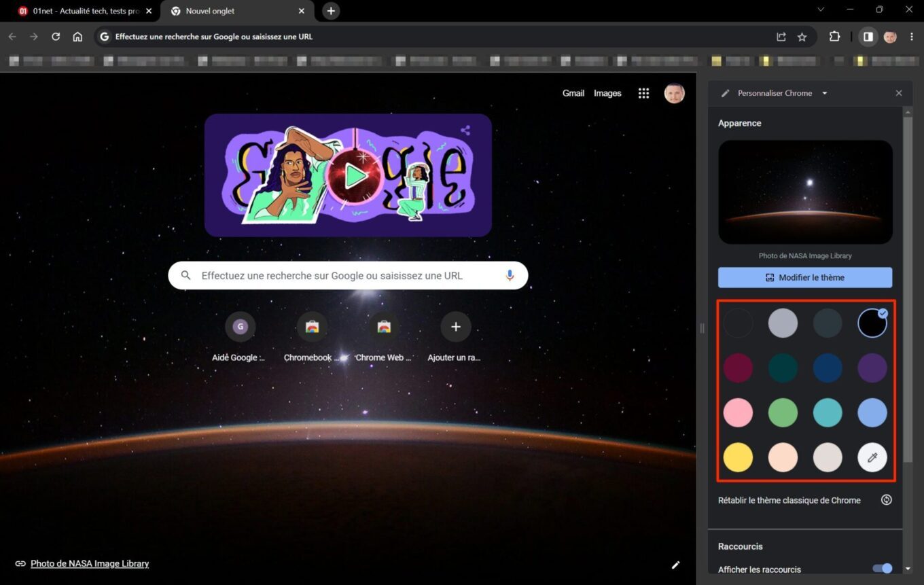924x585 pixels.
Task: Reload the page with the refresh icon
Action: (56, 37)
